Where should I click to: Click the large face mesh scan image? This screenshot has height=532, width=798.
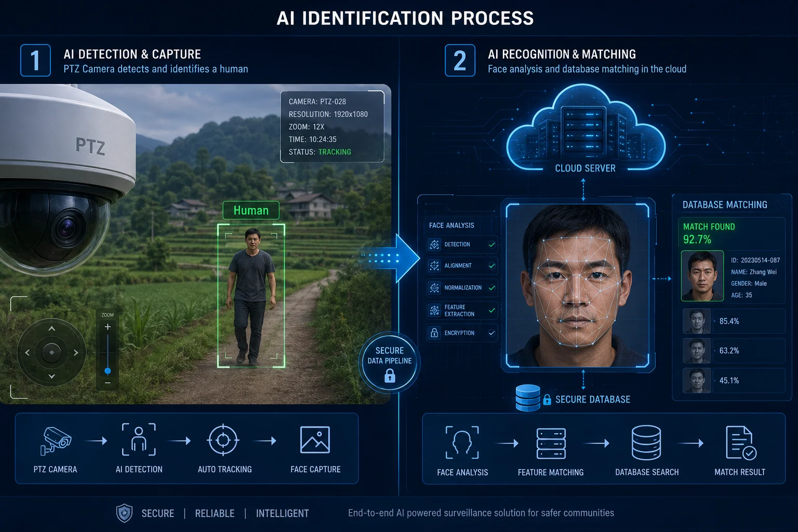(x=577, y=285)
